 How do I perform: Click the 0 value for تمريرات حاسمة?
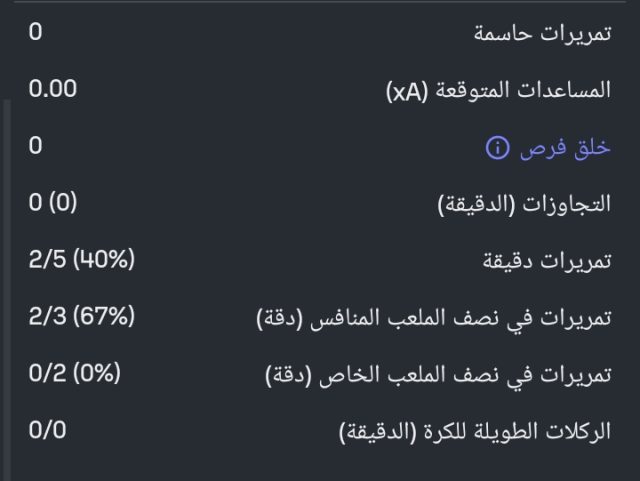pos(35,32)
